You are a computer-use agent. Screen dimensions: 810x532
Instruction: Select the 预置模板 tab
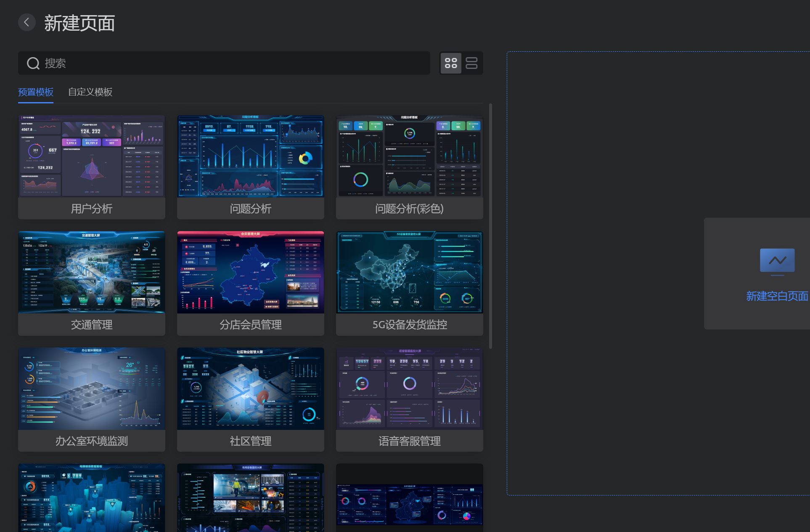point(36,92)
